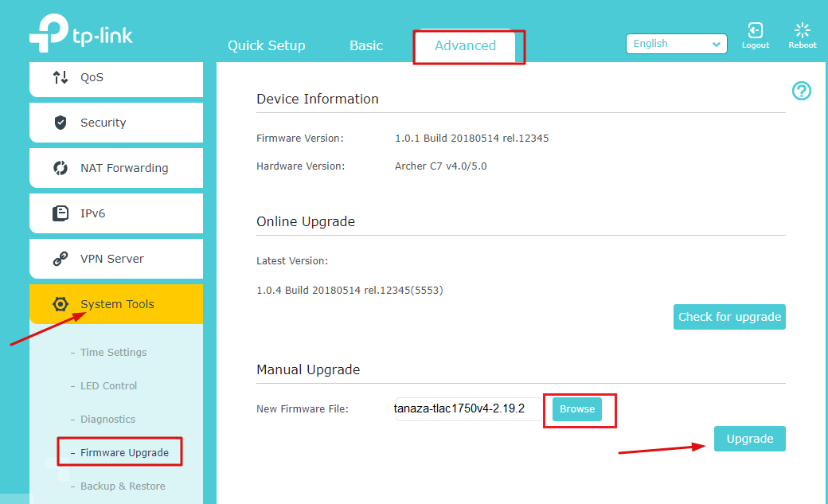Click the Browse button for firmware file
The height and width of the screenshot is (504, 828).
coord(577,409)
